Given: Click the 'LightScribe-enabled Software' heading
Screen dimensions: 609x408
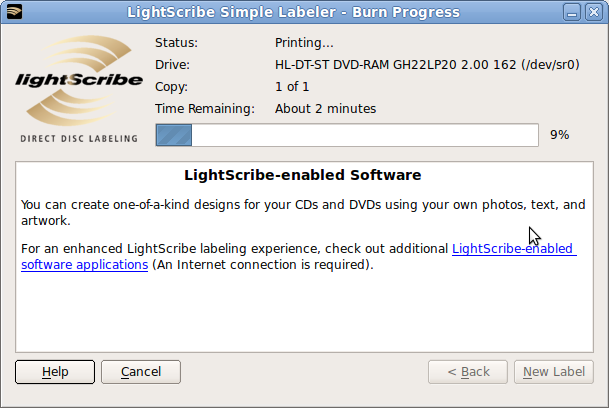Looking at the screenshot, I should pyautogui.click(x=303, y=175).
